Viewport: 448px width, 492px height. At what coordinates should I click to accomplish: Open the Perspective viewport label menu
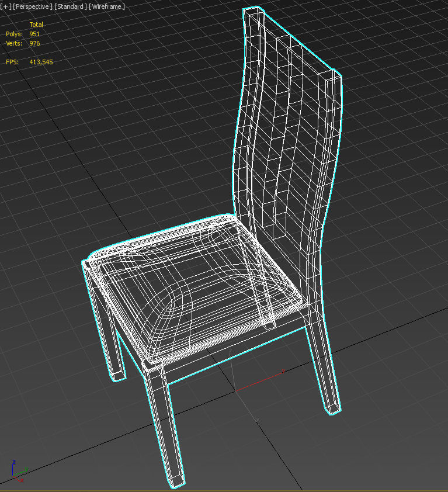[x=33, y=6]
